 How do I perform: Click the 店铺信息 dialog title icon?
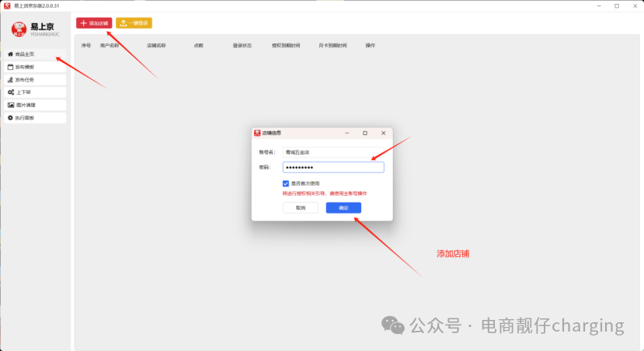coord(257,133)
